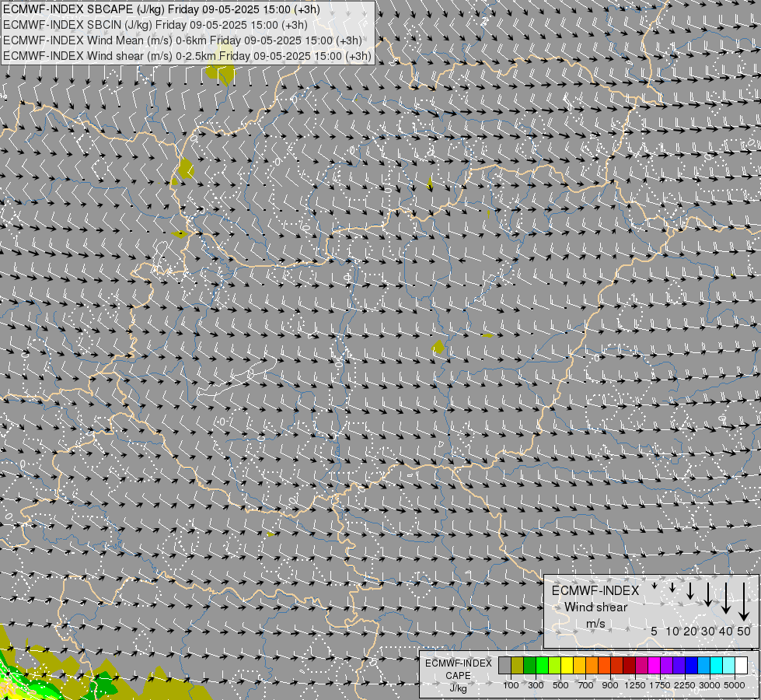
Task: Select the 30 m/s wind shear legend arrow
Action: (707, 594)
